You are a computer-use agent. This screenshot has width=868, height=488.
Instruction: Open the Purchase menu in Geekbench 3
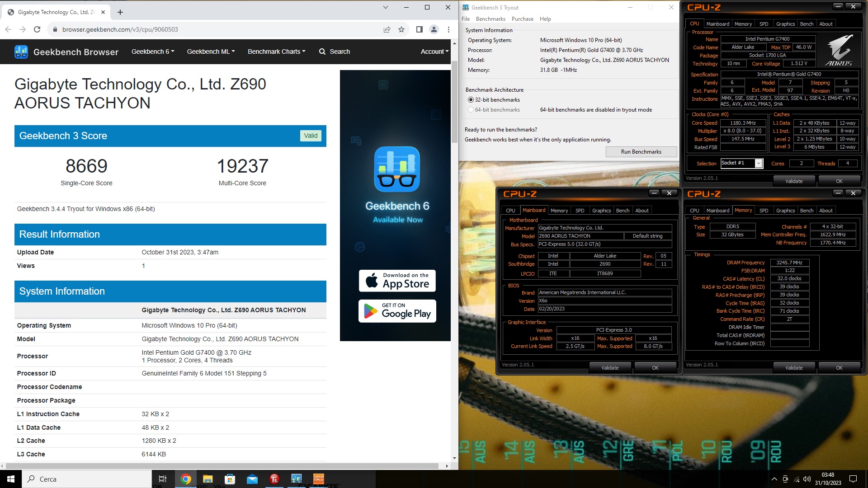tap(523, 19)
